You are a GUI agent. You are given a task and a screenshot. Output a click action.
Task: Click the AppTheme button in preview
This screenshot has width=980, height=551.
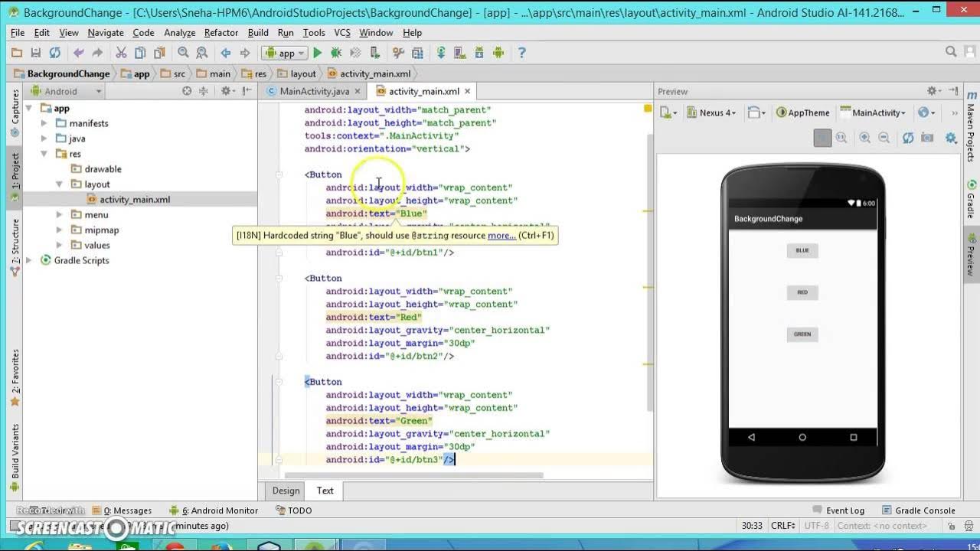click(803, 112)
